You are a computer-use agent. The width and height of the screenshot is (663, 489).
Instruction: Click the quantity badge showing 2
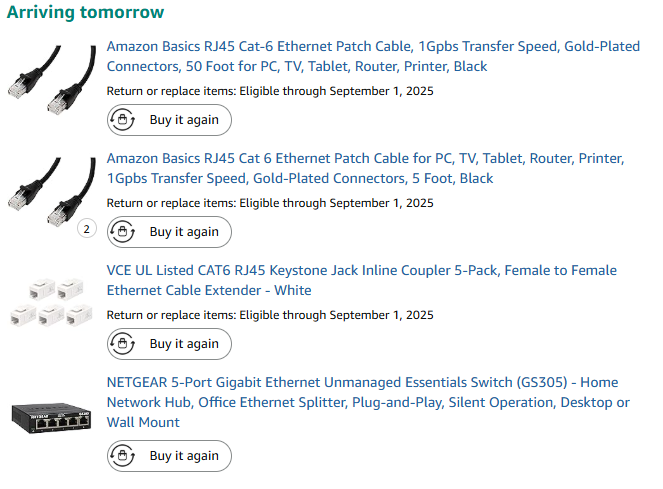(86, 229)
